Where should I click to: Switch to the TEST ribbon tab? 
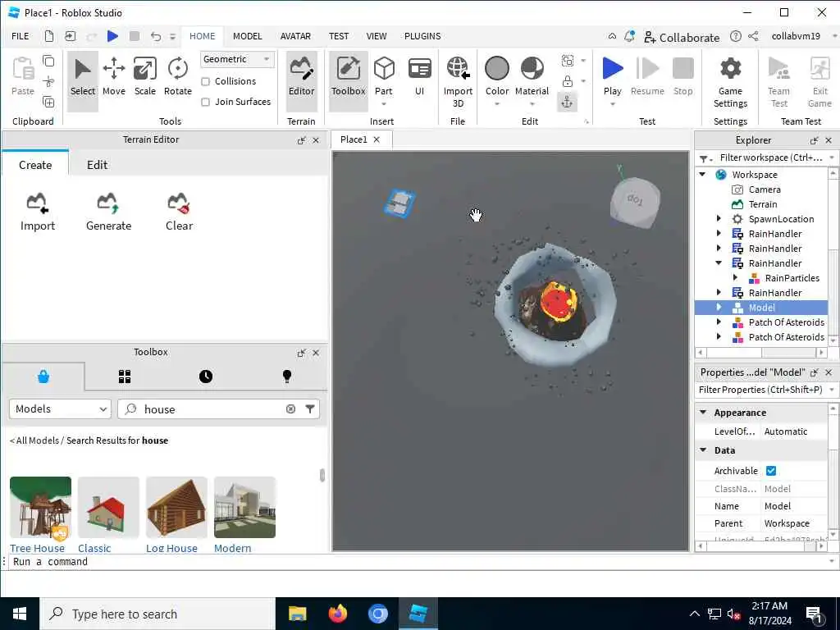pyautogui.click(x=339, y=36)
